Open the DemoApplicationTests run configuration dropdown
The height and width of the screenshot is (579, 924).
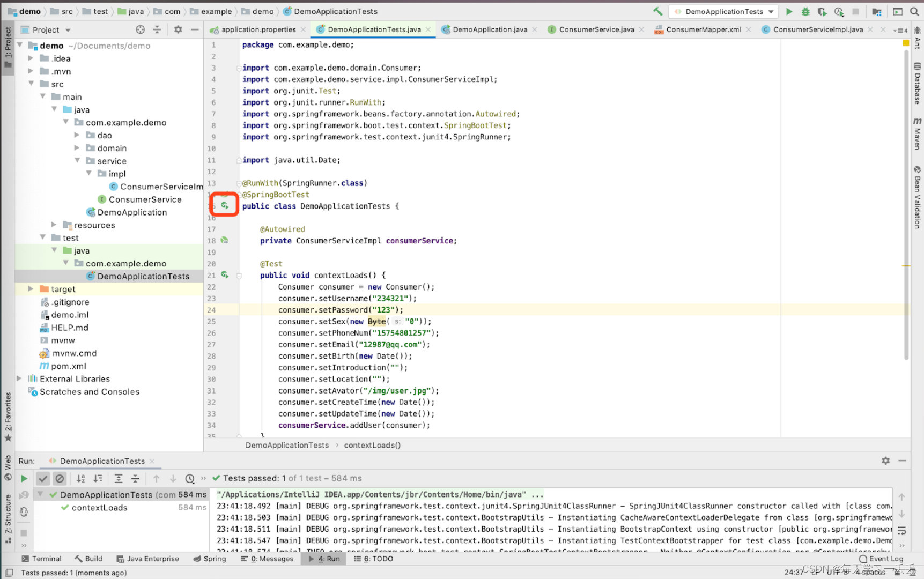point(723,11)
